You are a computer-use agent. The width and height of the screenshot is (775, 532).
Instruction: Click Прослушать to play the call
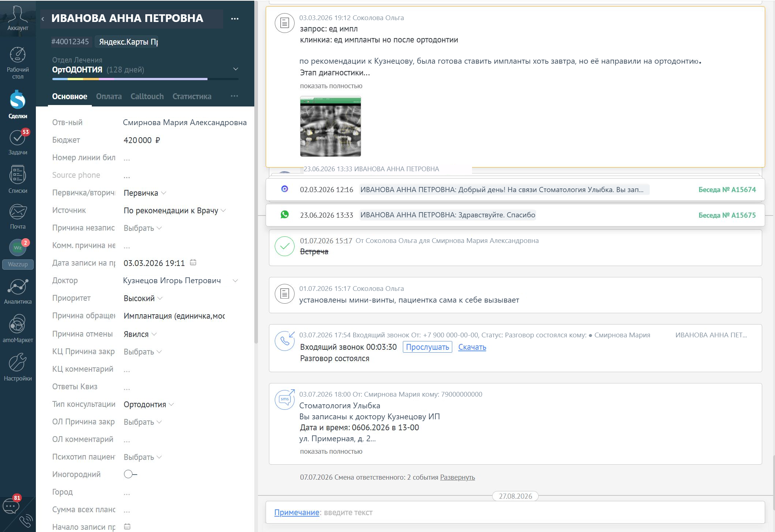427,347
